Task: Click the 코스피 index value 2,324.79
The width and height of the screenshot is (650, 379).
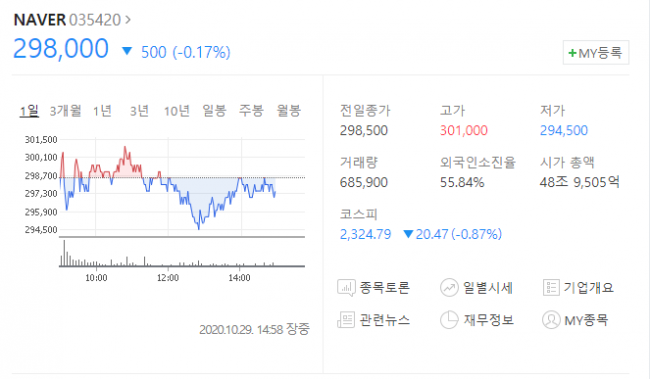Action: click(x=365, y=234)
